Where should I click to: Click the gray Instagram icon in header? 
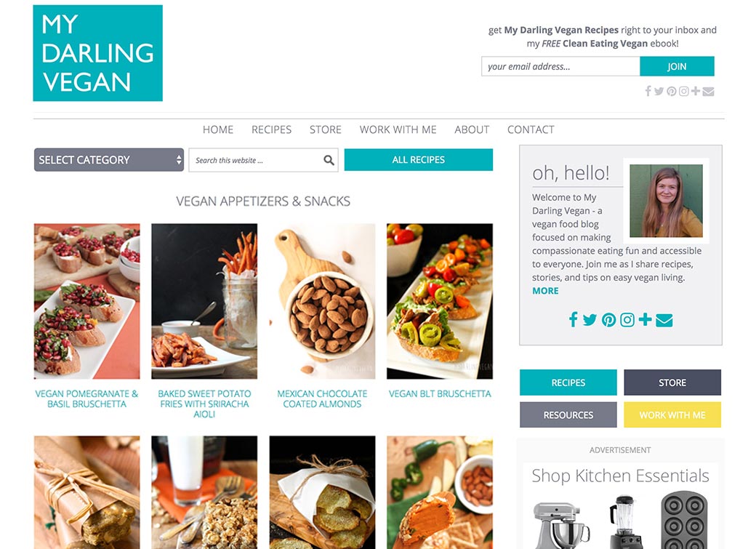coord(683,91)
